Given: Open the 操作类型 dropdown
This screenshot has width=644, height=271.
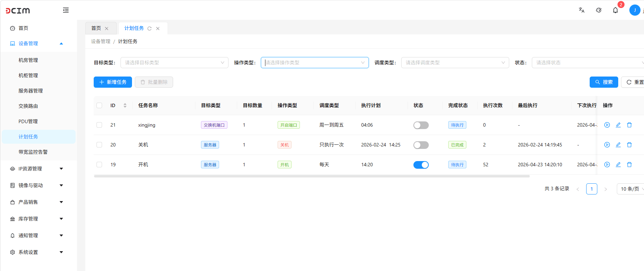Looking at the screenshot, I should click(x=315, y=63).
